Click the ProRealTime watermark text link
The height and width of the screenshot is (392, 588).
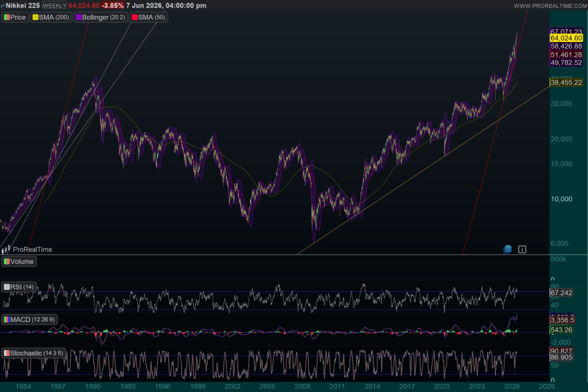pyautogui.click(x=32, y=250)
